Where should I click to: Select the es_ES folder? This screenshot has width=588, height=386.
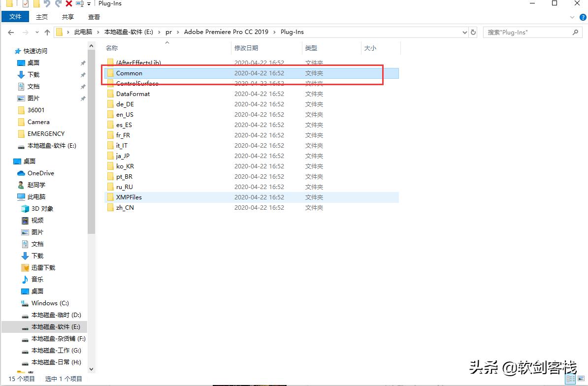tap(251, 125)
